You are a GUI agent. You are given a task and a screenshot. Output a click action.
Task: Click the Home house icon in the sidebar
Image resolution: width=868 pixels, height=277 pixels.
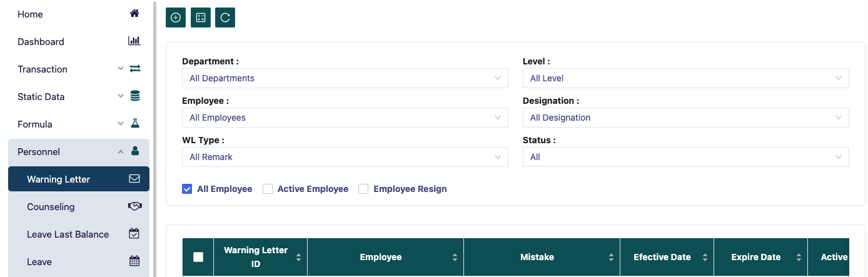134,14
